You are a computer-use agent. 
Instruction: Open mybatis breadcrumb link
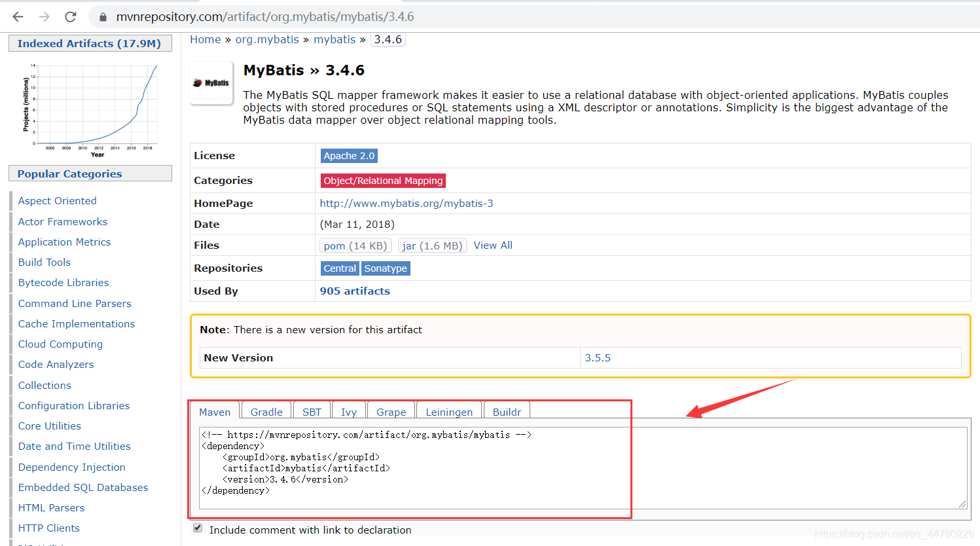coord(335,39)
